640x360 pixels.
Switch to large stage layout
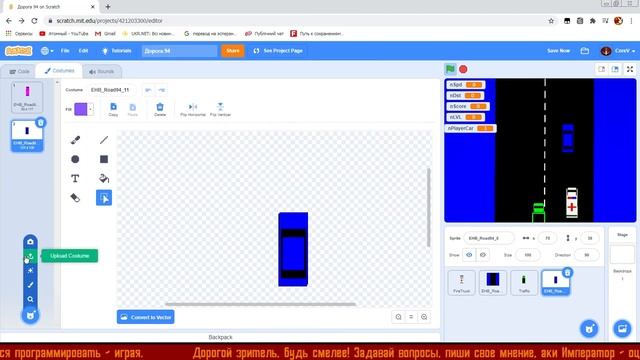tap(615, 69)
